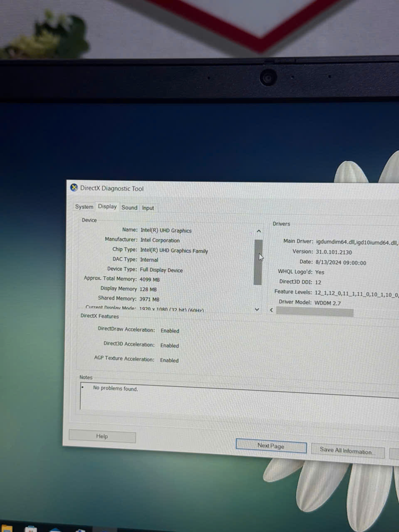The image size is (399, 532).
Task: Click the WHQL Logo'd value 'Yes'
Action: pos(320,272)
